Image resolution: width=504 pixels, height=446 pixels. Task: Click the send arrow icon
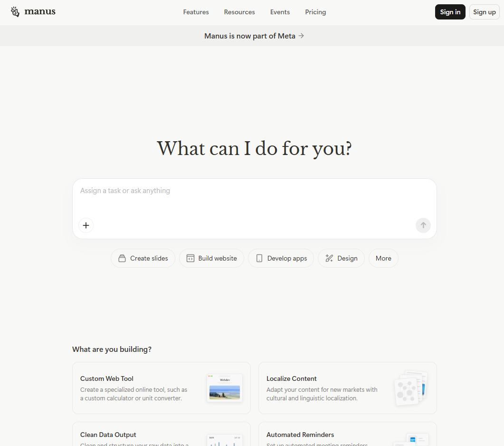(423, 225)
